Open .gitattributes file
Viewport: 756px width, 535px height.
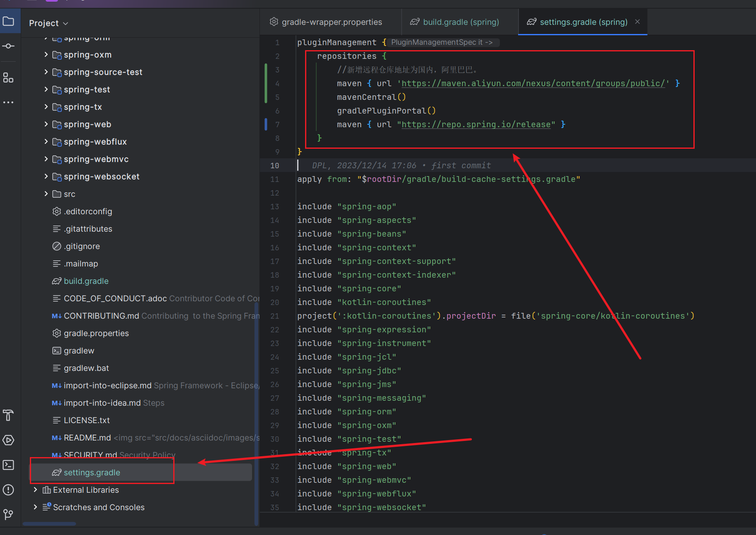pyautogui.click(x=88, y=229)
